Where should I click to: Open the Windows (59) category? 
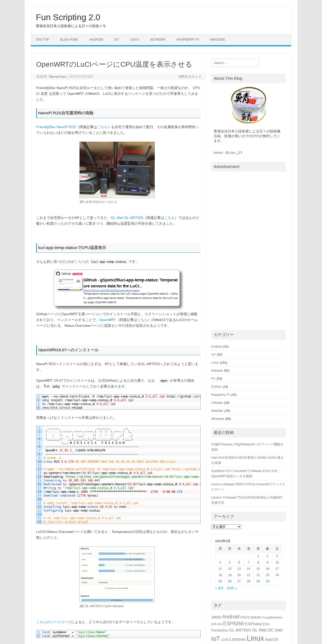pos(217,419)
